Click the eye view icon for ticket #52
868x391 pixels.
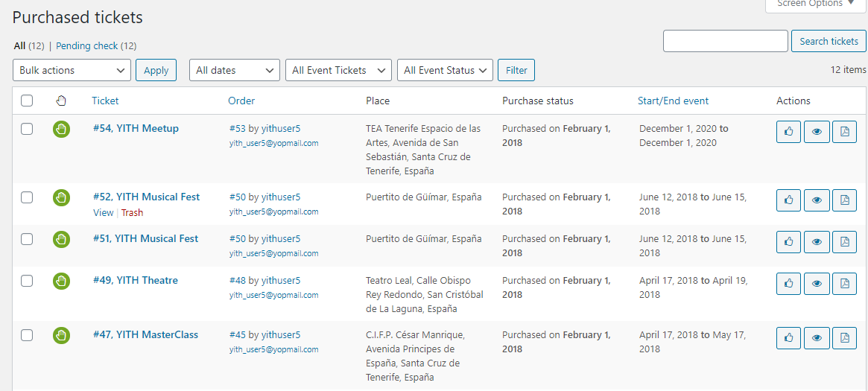pyautogui.click(x=817, y=200)
